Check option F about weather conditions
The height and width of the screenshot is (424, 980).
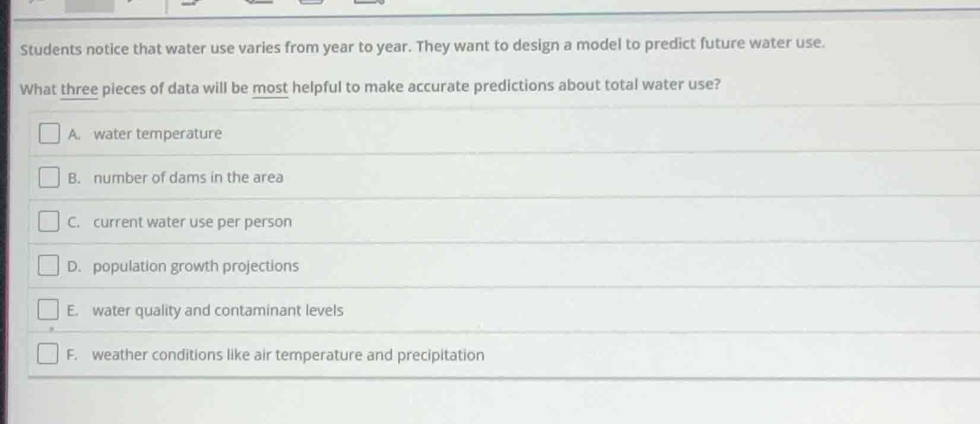click(x=47, y=354)
